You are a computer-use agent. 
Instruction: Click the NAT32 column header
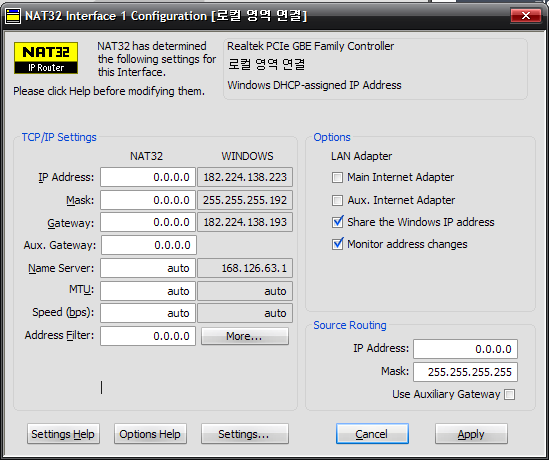[x=146, y=156]
